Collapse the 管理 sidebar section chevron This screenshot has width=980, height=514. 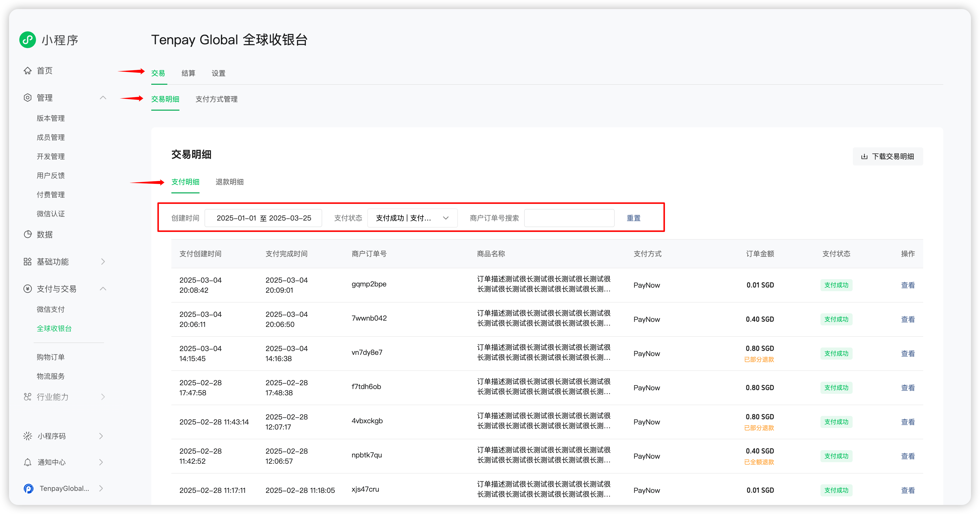103,98
